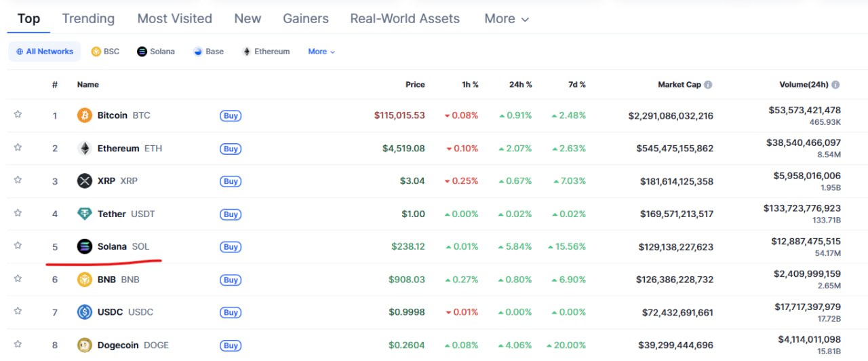Click the Ethereum diamond logo
868x361 pixels.
coord(85,148)
